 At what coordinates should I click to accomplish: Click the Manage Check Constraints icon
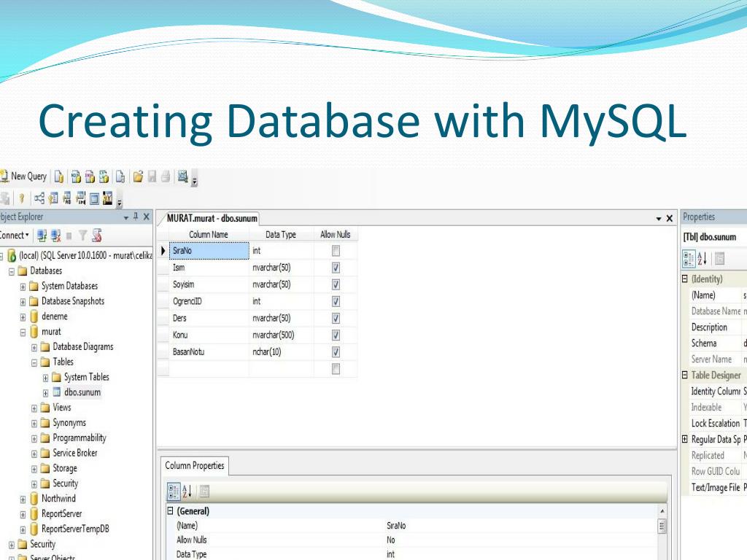[94, 198]
